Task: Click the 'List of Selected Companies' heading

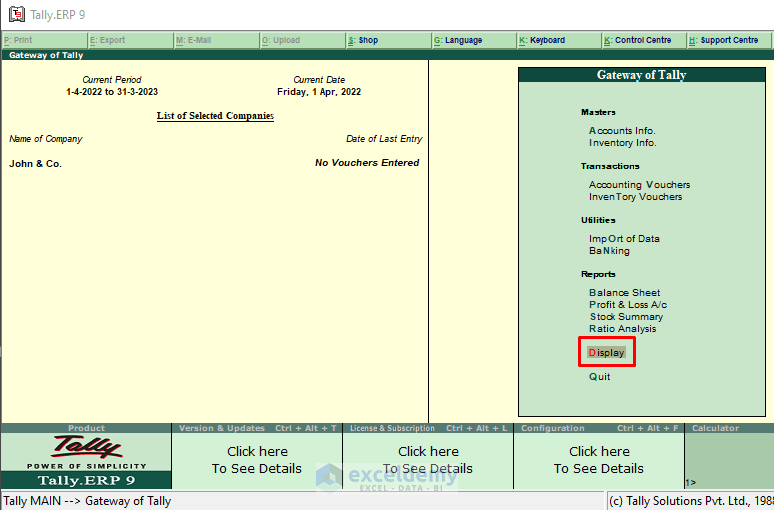Action: point(215,116)
